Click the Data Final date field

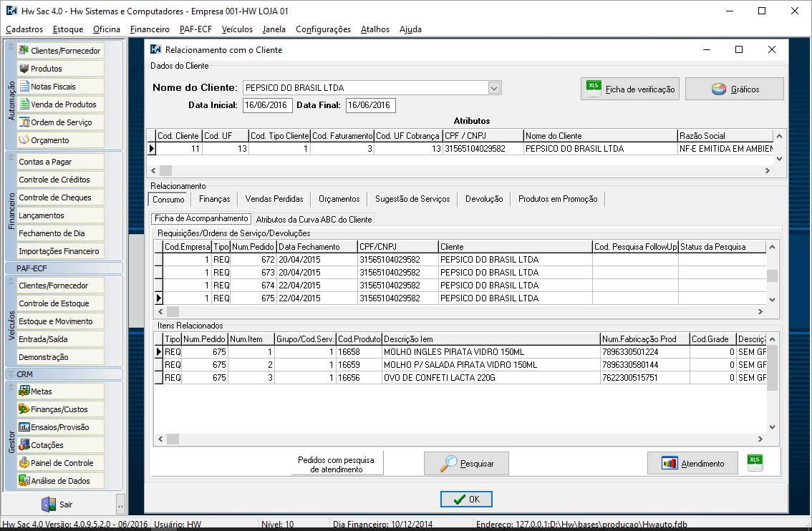pyautogui.click(x=370, y=105)
